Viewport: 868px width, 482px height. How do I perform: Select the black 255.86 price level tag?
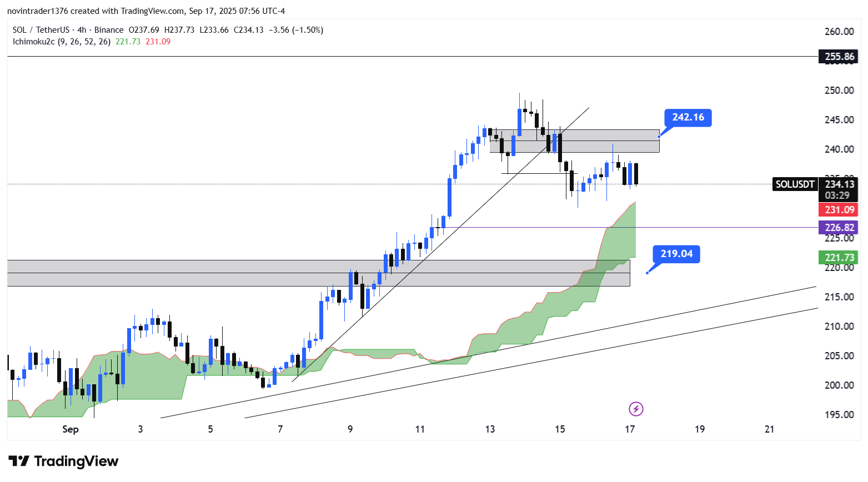[839, 57]
